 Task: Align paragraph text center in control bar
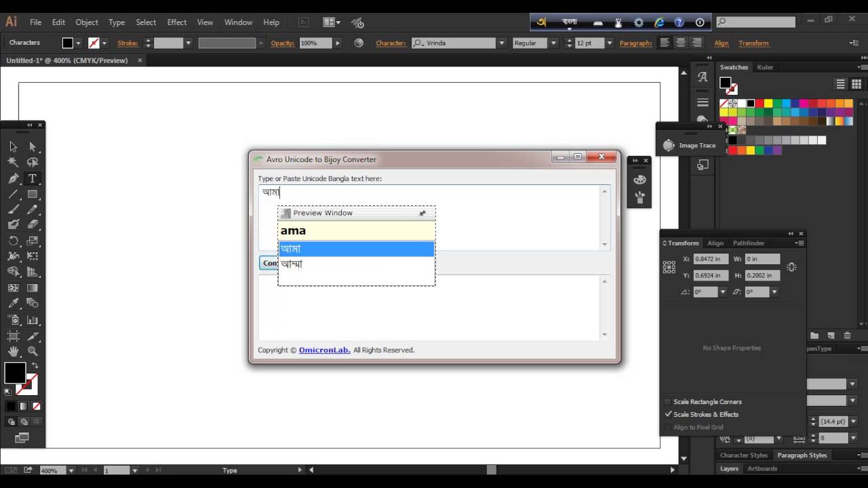pos(680,43)
